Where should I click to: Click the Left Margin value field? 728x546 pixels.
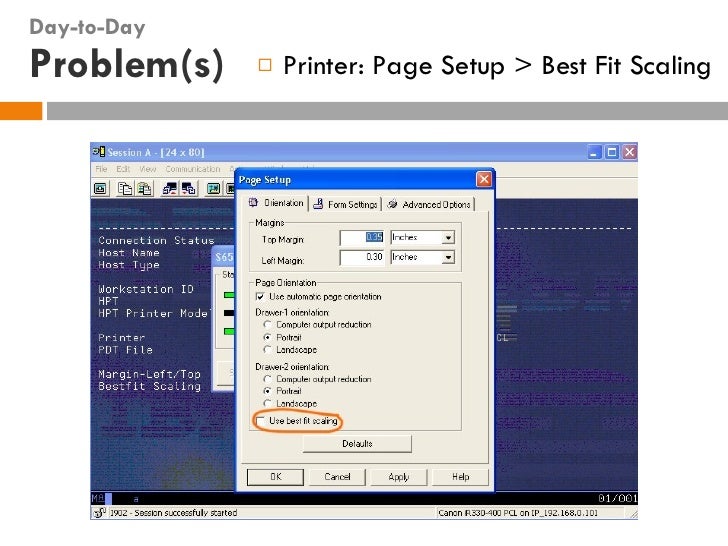tap(362, 257)
